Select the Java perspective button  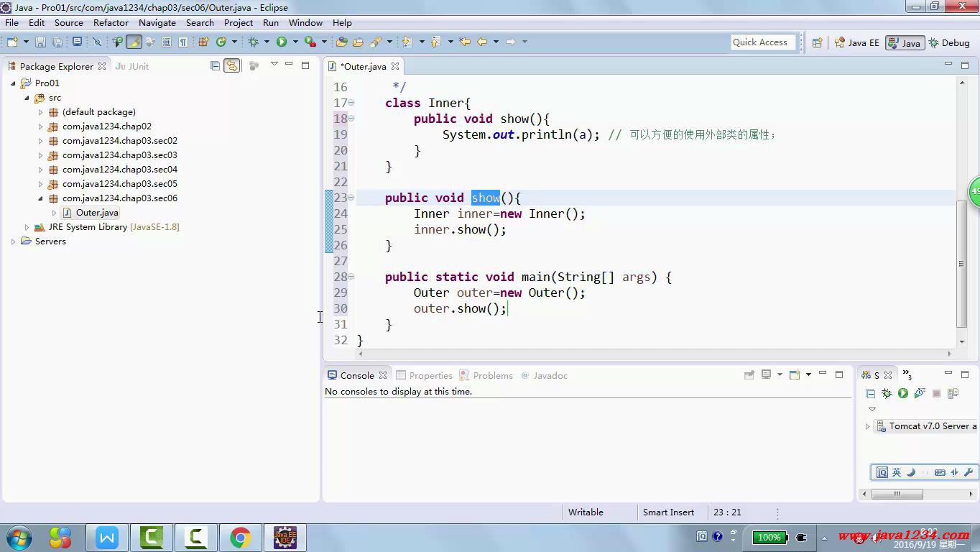[x=905, y=42]
